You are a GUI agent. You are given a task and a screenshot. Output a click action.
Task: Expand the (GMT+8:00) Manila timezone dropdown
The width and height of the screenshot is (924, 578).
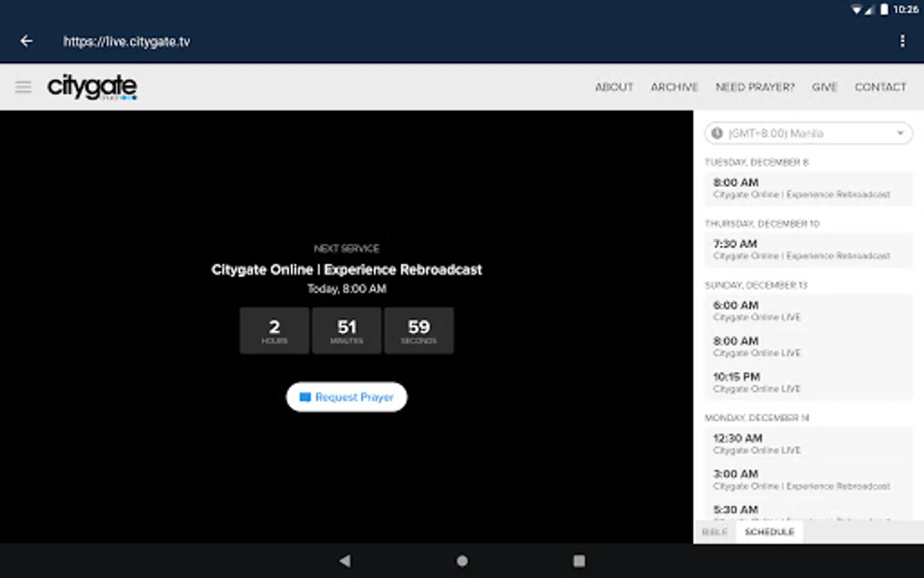click(809, 134)
